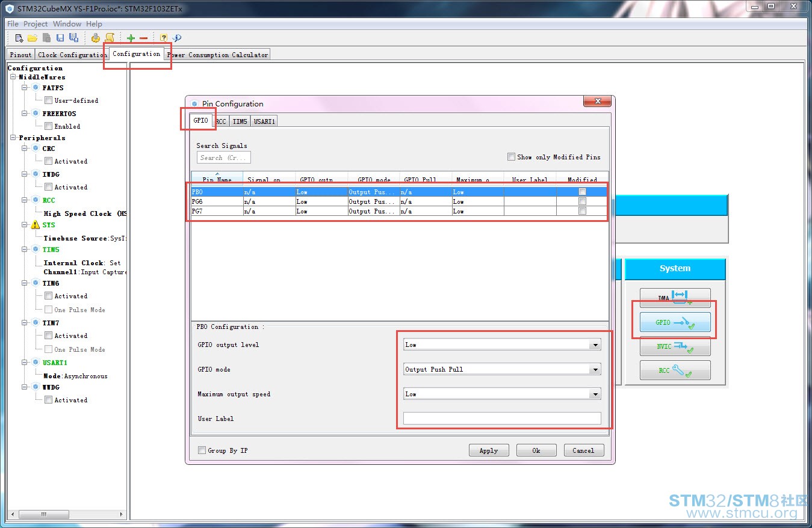Click the FREERTOS node icon
Image resolution: width=812 pixels, height=528 pixels.
36,114
